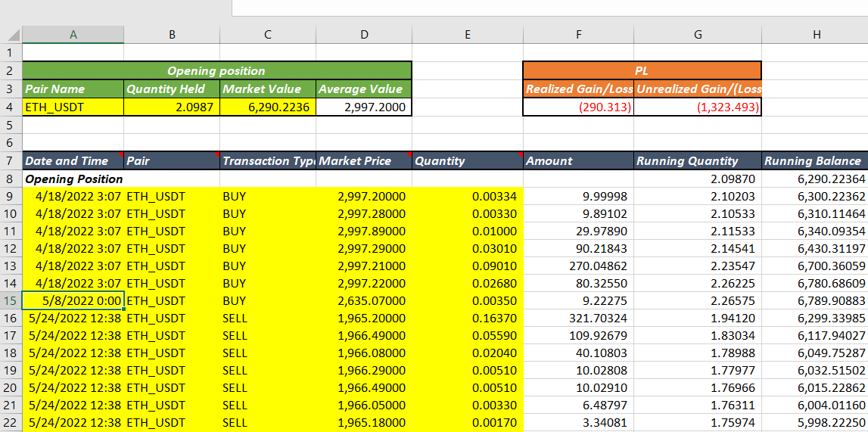Image resolution: width=868 pixels, height=432 pixels.
Task: Click the 5/8/2022 0:00 date cell
Action: point(73,301)
